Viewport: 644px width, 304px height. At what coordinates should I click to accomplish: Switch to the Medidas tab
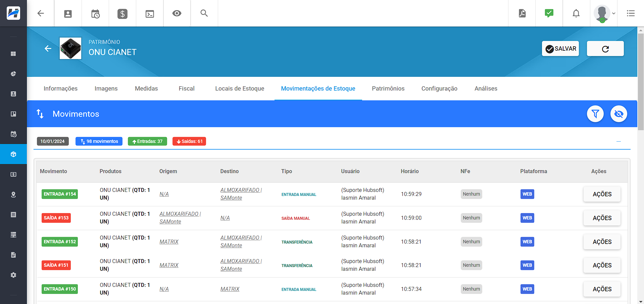tap(146, 89)
